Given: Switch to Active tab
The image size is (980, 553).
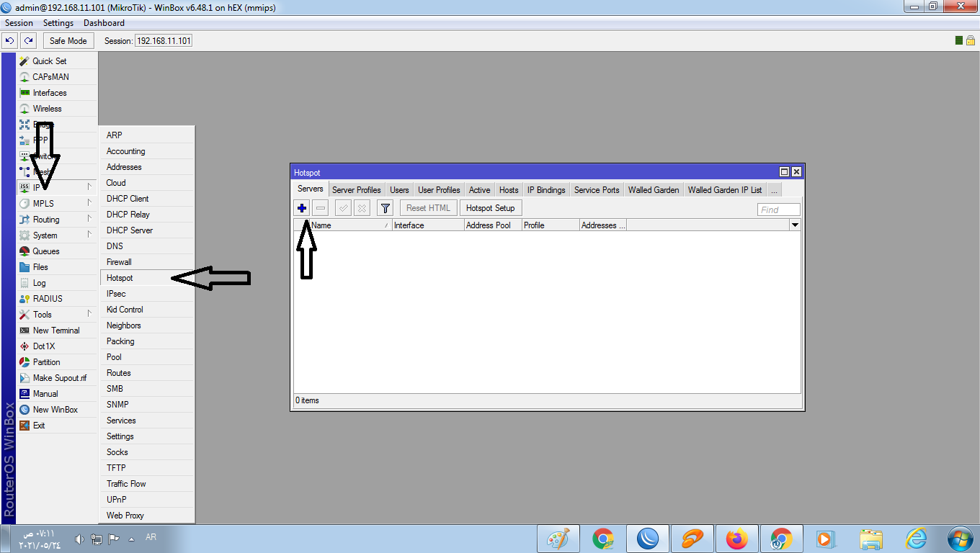Looking at the screenshot, I should pyautogui.click(x=479, y=190).
